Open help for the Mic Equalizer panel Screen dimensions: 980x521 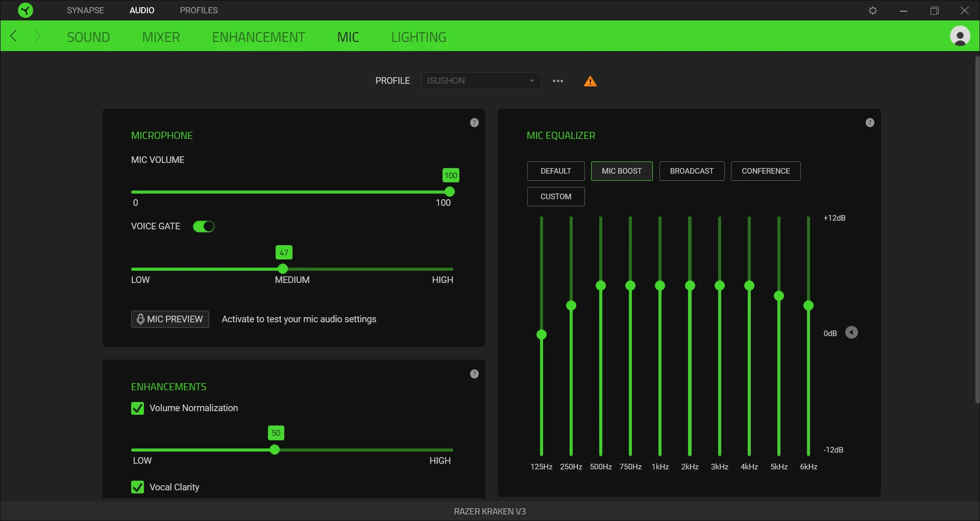(870, 123)
